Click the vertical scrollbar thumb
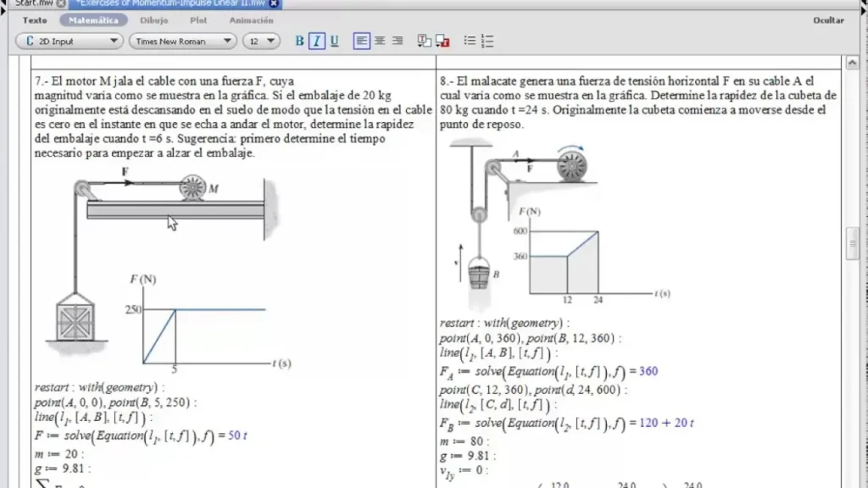 [853, 243]
